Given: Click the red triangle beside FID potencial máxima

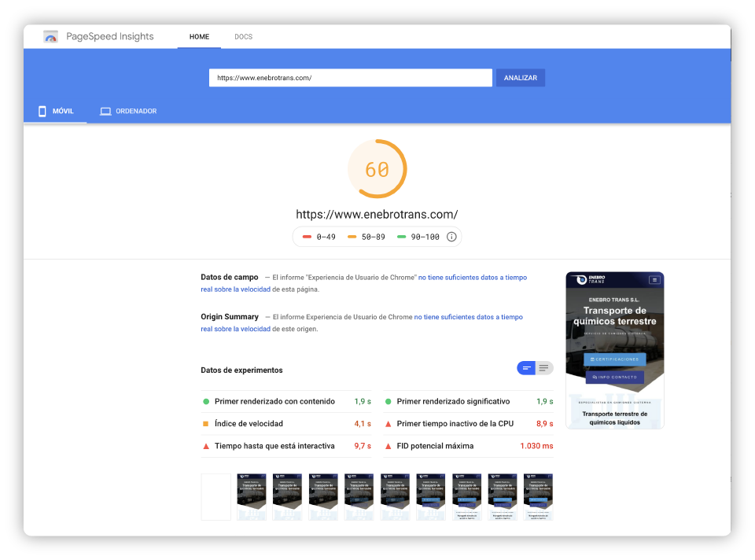Looking at the screenshot, I should (388, 446).
